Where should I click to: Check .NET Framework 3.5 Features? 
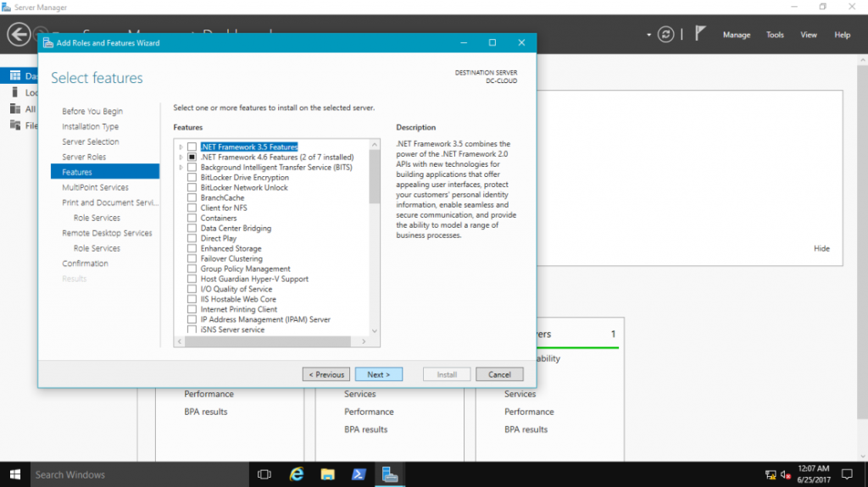(192, 147)
